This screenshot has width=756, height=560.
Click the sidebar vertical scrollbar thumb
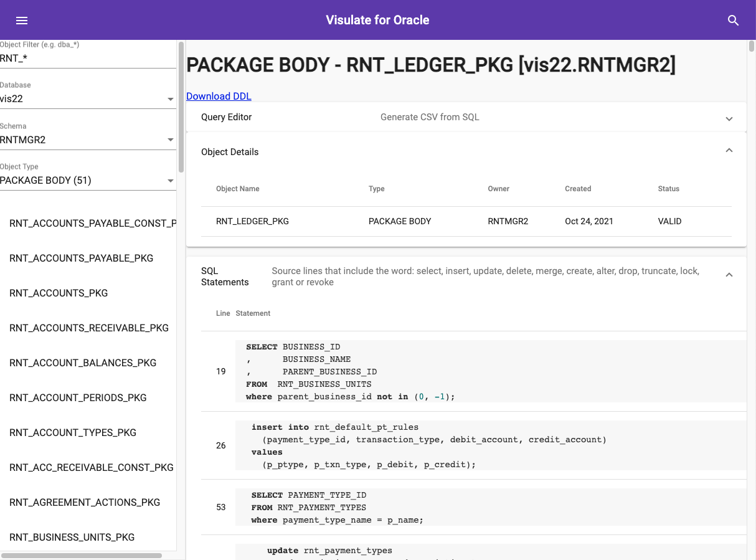(x=181, y=106)
